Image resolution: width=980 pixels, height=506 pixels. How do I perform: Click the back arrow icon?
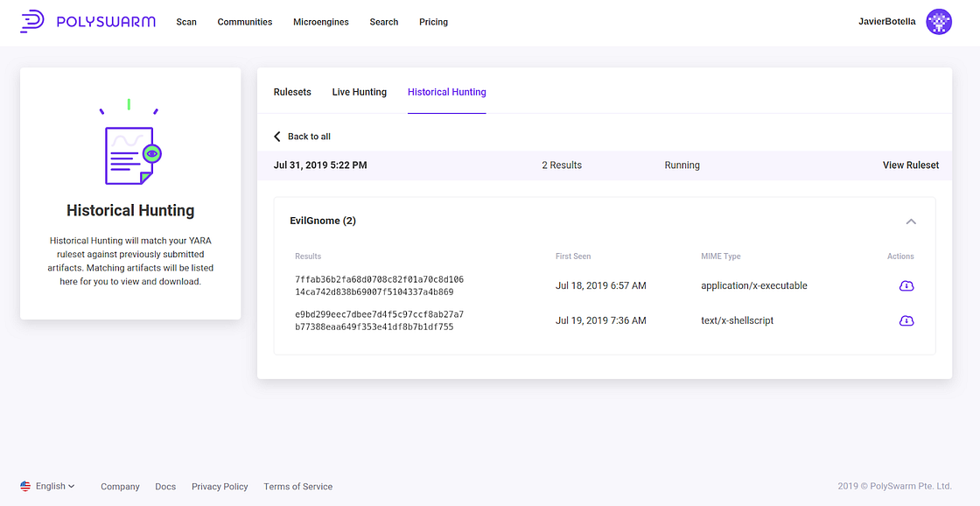coord(276,137)
